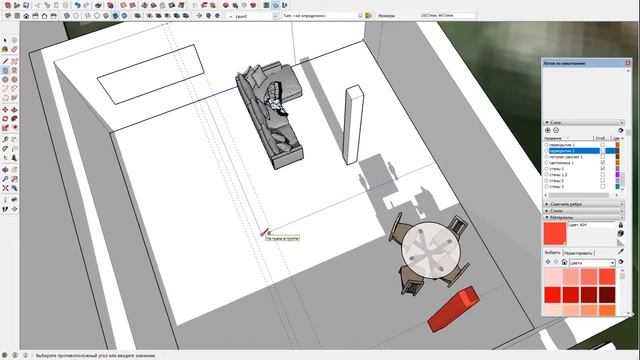Image resolution: width=640 pixels, height=360 pixels.
Task: Select the Push/Pull tool
Action: click(14, 110)
